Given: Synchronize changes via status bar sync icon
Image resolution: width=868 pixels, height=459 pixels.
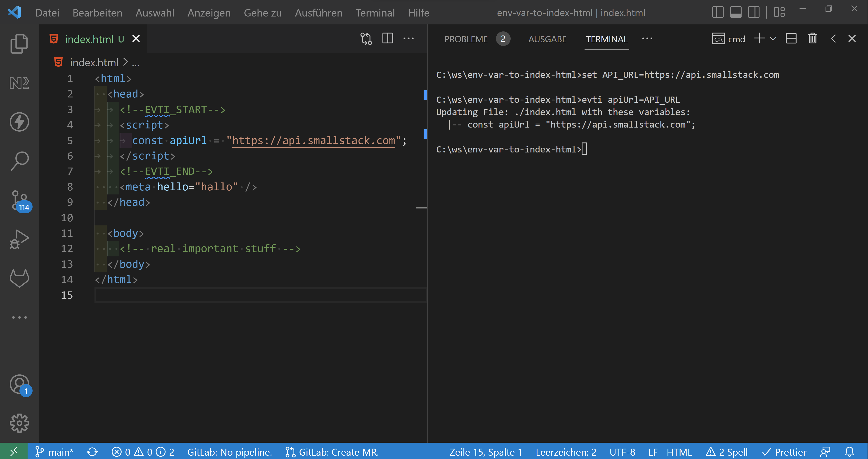Looking at the screenshot, I should click(x=92, y=452).
